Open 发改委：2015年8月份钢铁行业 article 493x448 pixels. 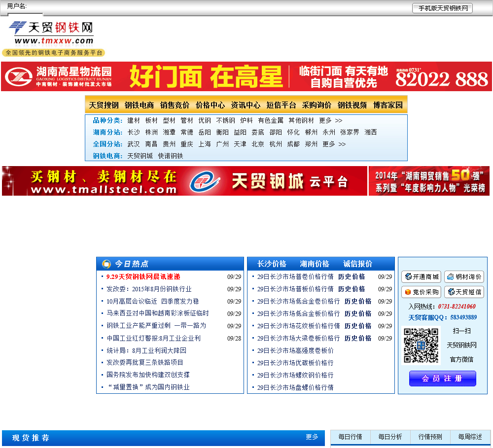click(149, 289)
